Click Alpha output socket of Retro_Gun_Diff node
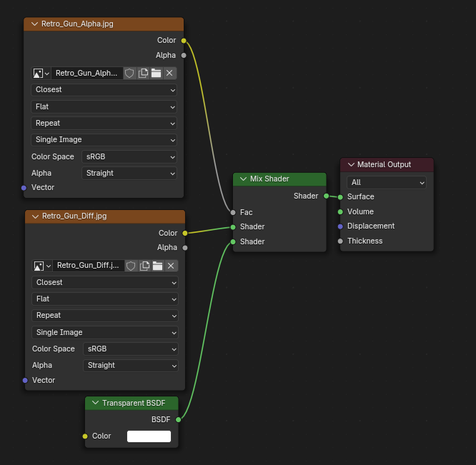This screenshot has width=476, height=465. coord(185,248)
